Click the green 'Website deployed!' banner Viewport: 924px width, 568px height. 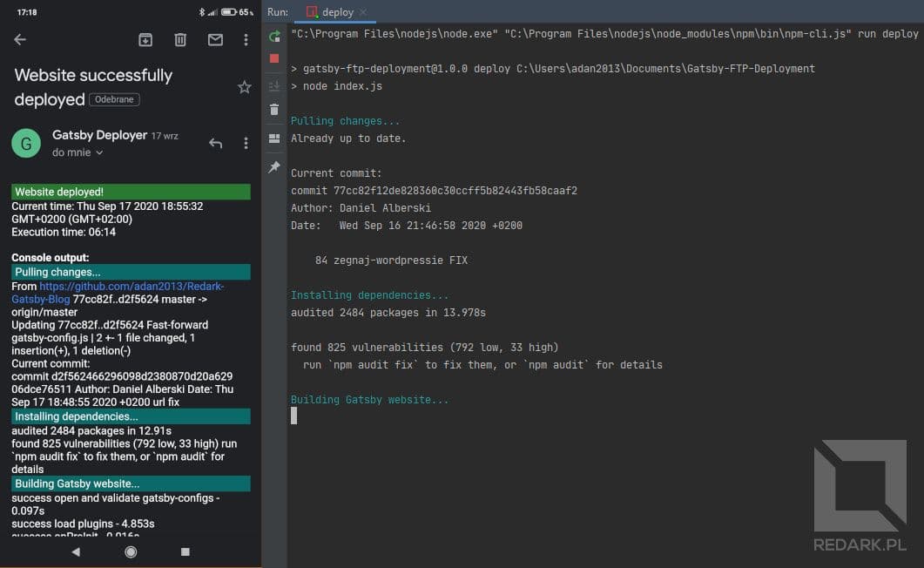click(131, 192)
